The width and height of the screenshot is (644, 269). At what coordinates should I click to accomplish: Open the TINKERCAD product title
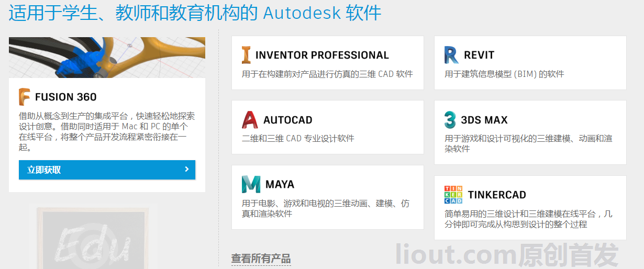pos(497,195)
